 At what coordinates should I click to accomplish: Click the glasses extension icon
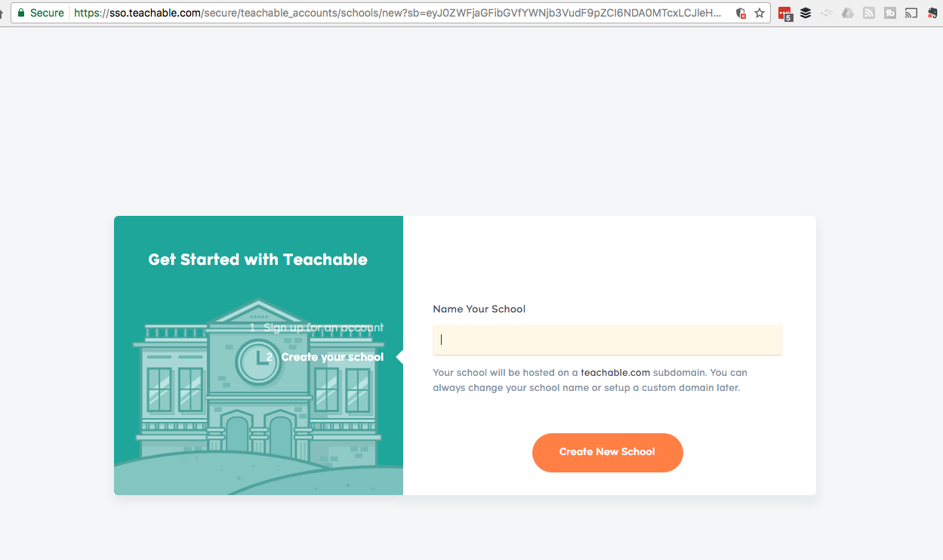tap(827, 13)
